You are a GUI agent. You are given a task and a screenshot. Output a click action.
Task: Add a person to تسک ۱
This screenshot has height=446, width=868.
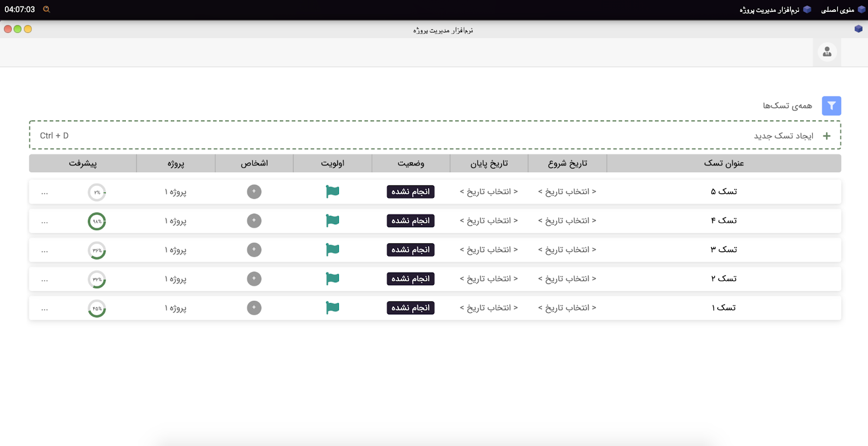tap(254, 308)
